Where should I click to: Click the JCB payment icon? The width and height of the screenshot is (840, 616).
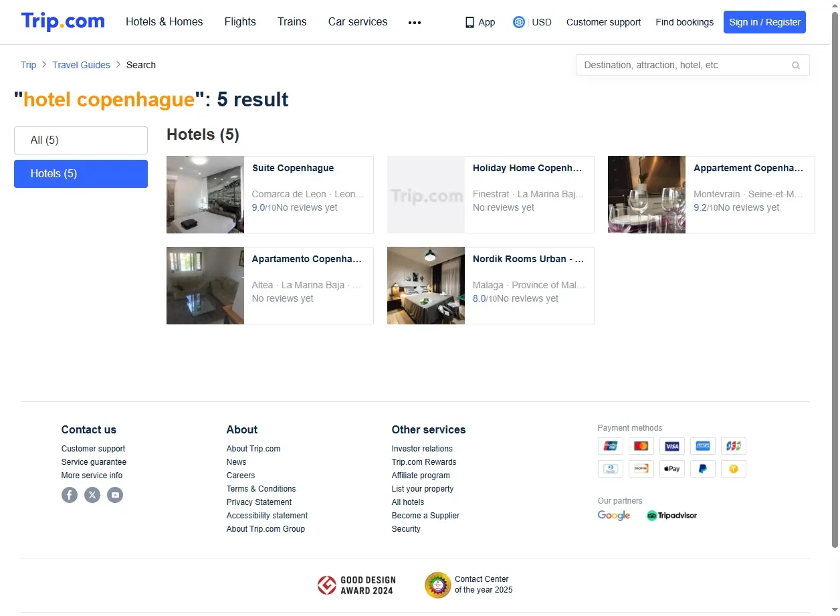coord(734,446)
